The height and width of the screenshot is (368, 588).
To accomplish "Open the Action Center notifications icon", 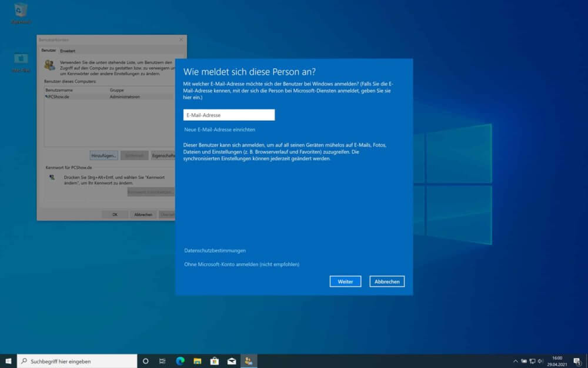I will pyautogui.click(x=577, y=362).
